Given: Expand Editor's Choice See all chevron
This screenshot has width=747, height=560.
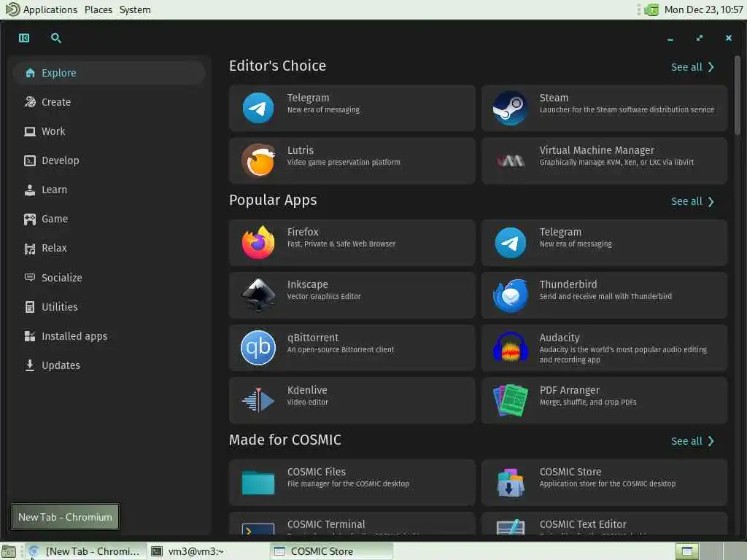Looking at the screenshot, I should click(711, 67).
